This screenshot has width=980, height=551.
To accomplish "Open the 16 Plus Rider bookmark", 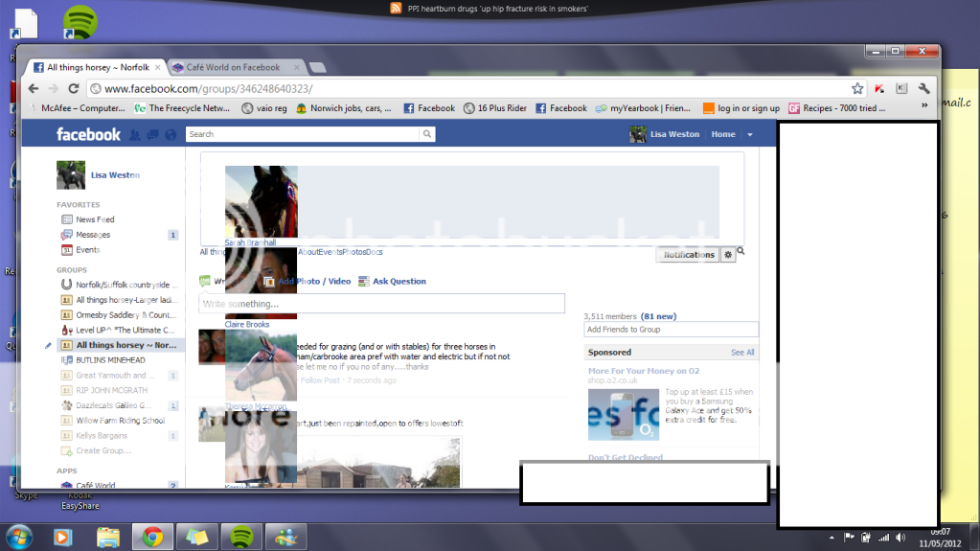I will [x=495, y=108].
